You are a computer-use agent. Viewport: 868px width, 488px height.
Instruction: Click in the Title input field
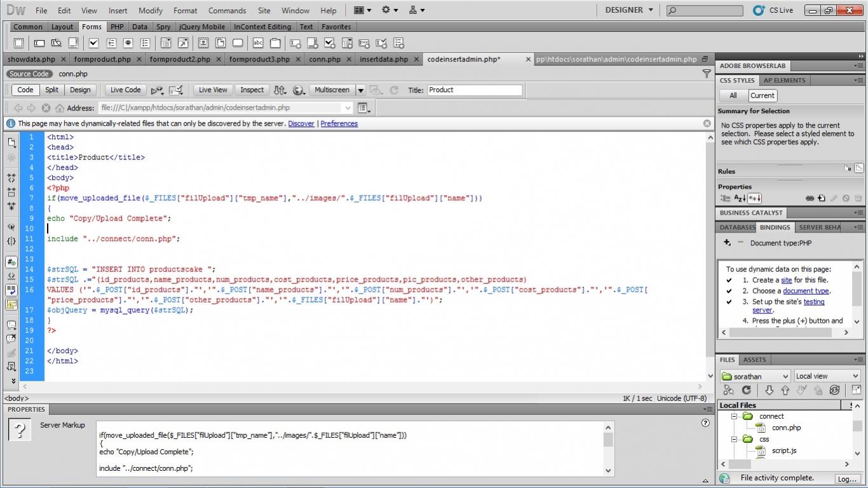point(475,90)
